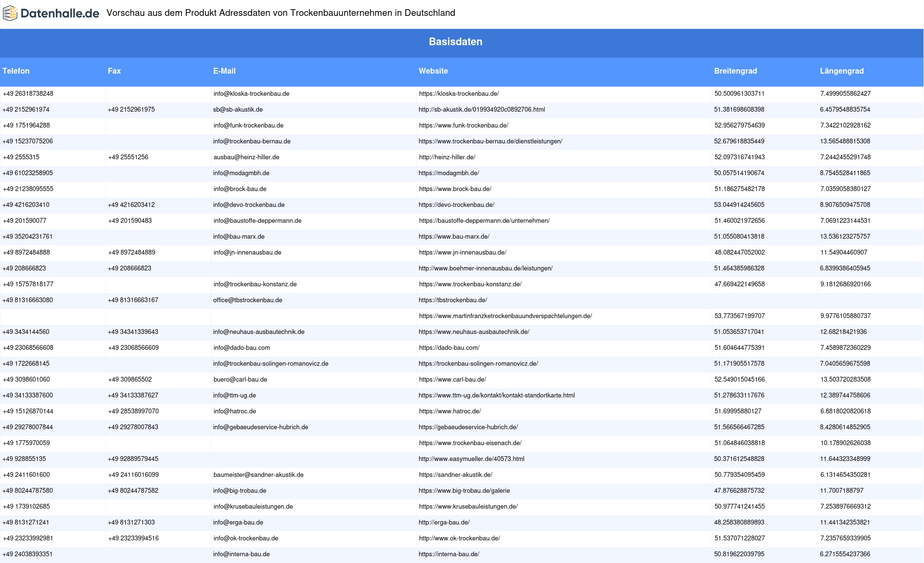
Task: Click the Telefon column header
Action: click(16, 71)
